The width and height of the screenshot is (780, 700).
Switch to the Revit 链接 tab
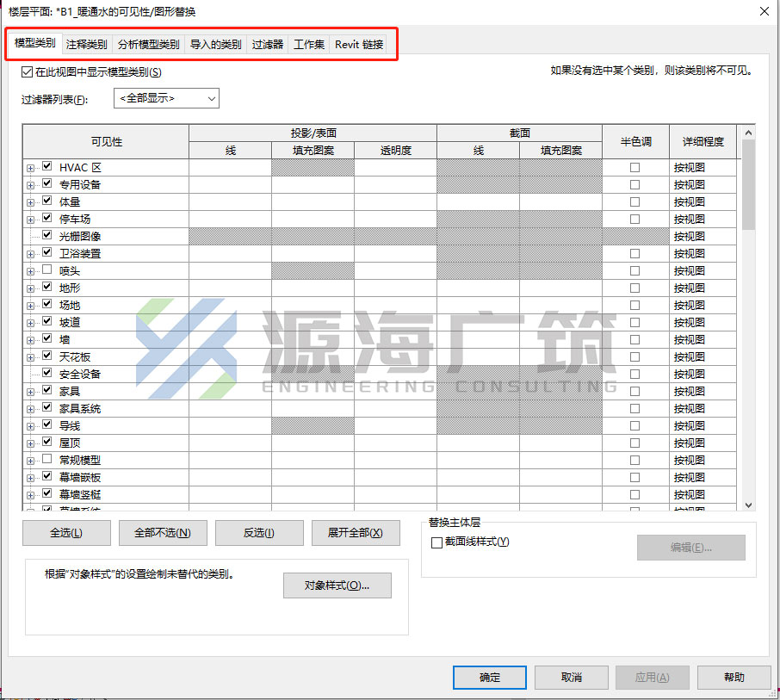click(359, 44)
